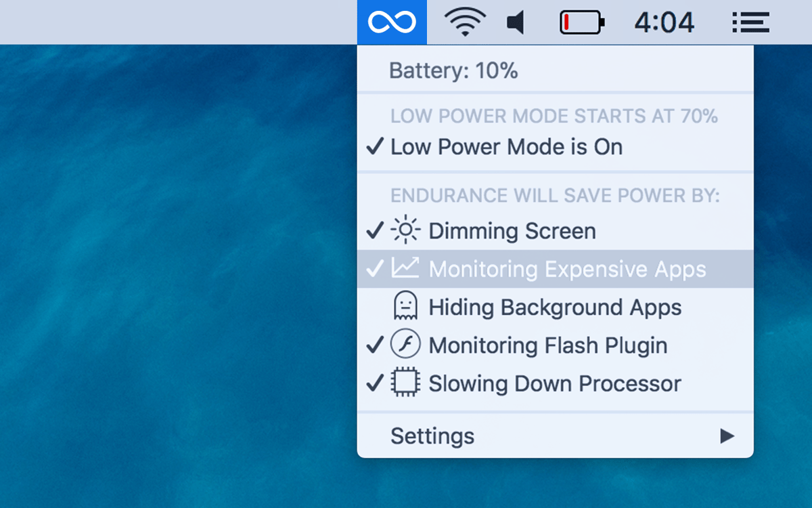812x508 pixels.
Task: Click the processor chip icon
Action: click(405, 383)
